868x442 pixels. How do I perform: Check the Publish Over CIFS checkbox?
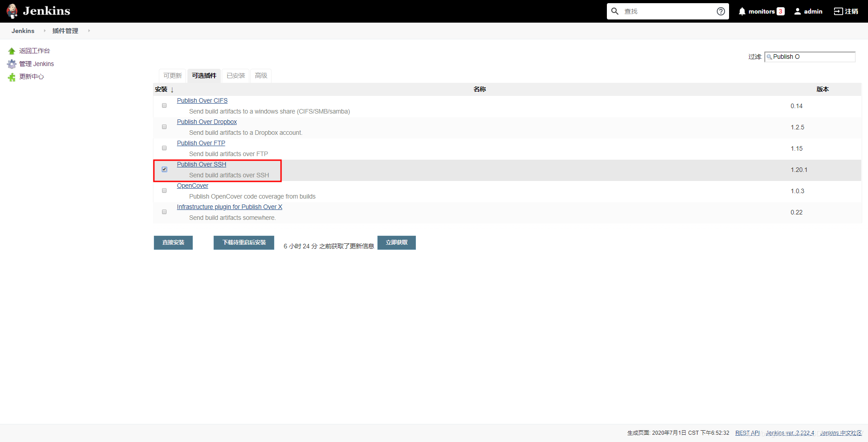164,105
